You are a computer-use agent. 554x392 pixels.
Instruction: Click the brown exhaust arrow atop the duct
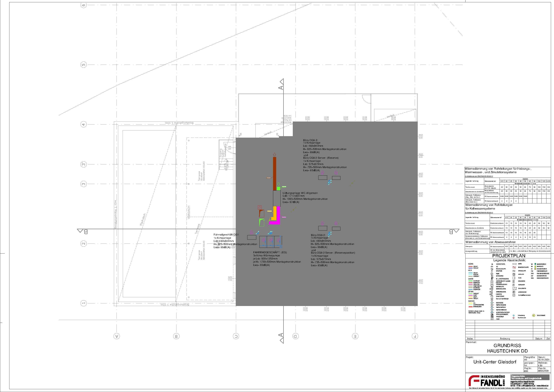point(274,155)
